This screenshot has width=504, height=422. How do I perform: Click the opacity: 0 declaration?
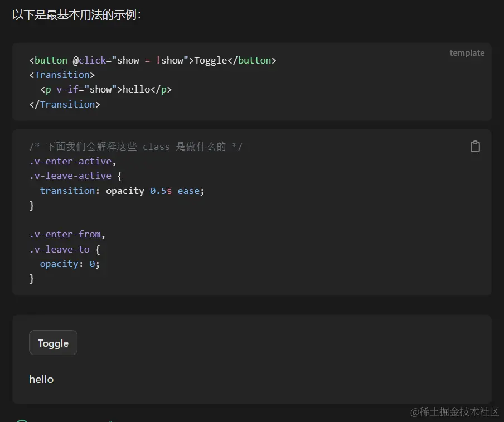click(x=70, y=264)
